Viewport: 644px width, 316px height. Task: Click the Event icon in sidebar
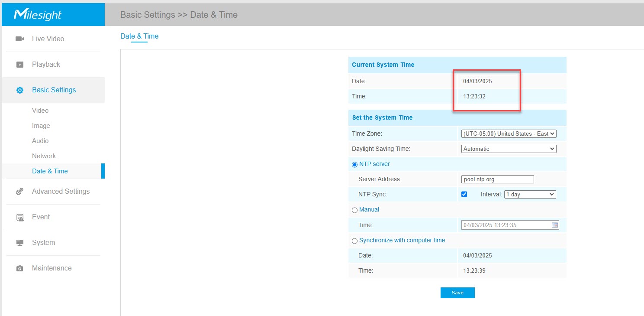19,217
